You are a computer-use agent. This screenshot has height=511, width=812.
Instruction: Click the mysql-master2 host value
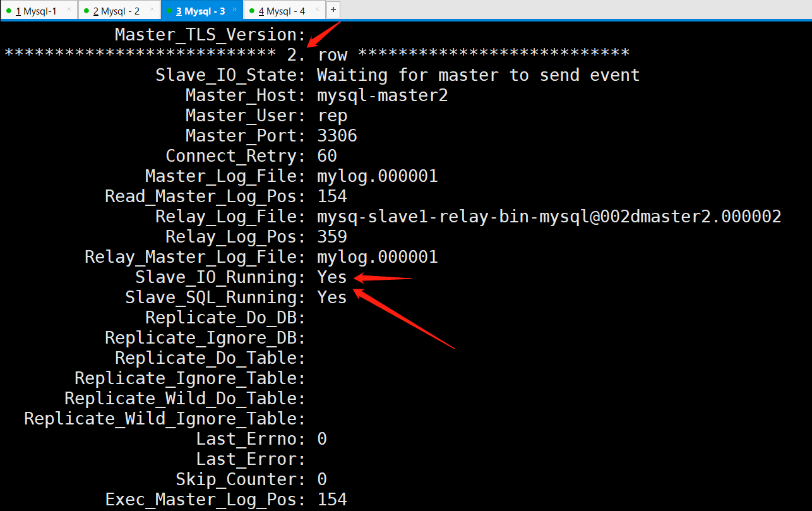coord(383,95)
